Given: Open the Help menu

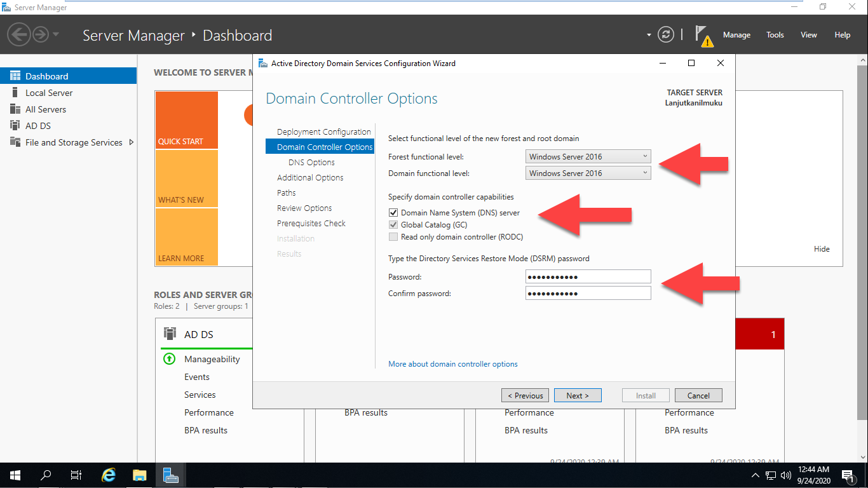Looking at the screenshot, I should pos(842,35).
